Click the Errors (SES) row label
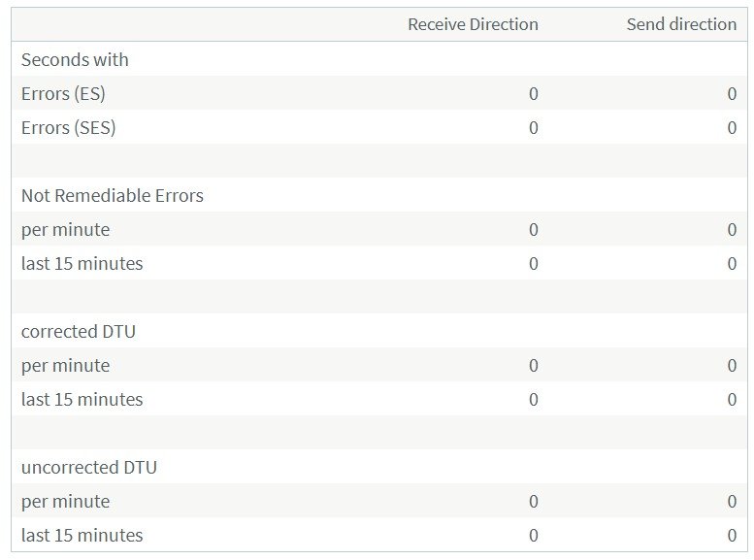This screenshot has height=560, width=754. (68, 127)
